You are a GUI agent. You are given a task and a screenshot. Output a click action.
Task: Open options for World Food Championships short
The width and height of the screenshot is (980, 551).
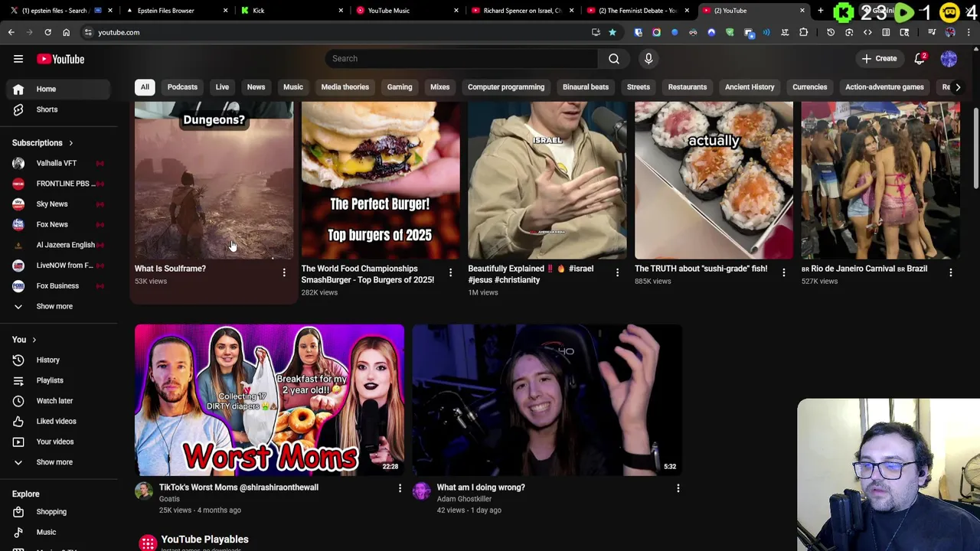coord(450,272)
